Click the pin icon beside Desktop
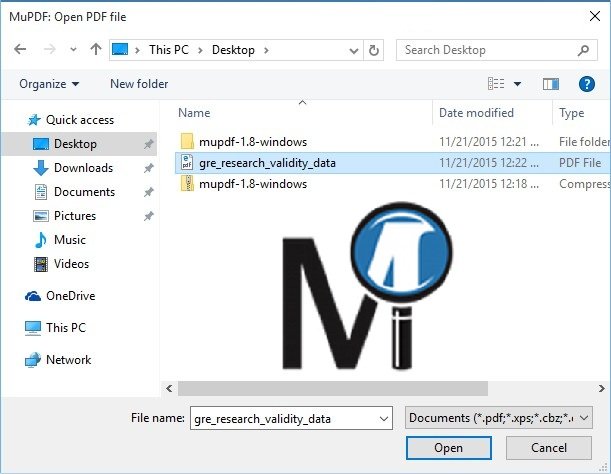The width and height of the screenshot is (611, 474). (x=148, y=144)
